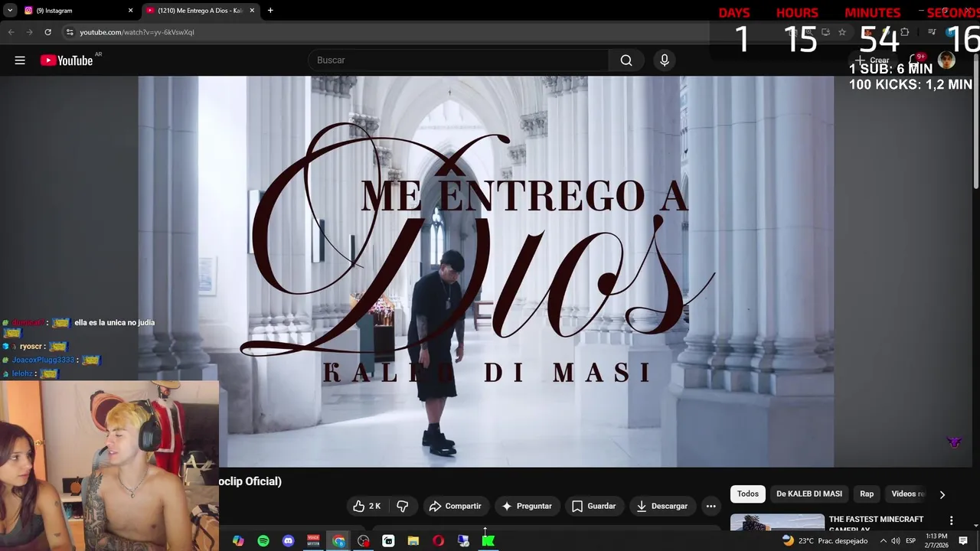
Task: Open the weather widget showing 23°C
Action: tap(825, 541)
